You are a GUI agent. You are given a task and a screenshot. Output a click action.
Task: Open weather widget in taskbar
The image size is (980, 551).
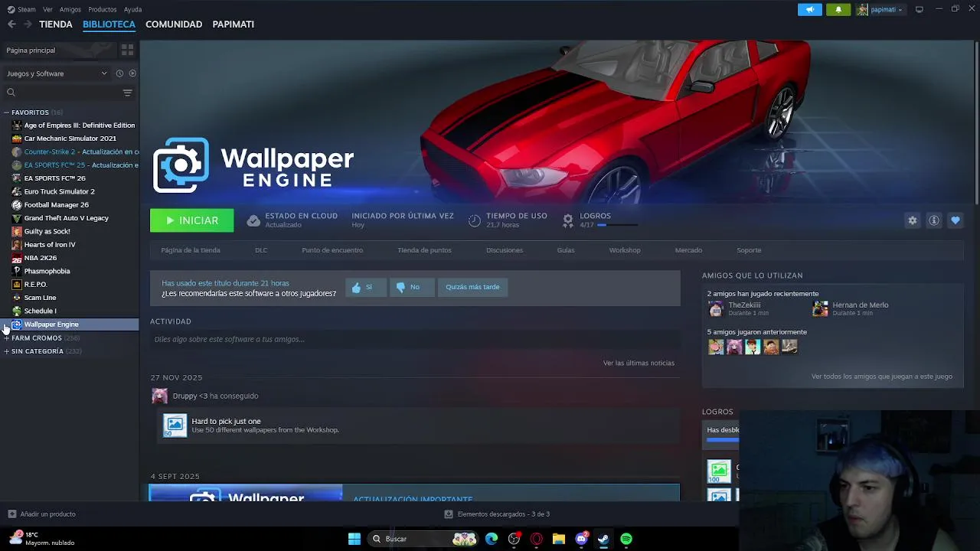pos(42,539)
